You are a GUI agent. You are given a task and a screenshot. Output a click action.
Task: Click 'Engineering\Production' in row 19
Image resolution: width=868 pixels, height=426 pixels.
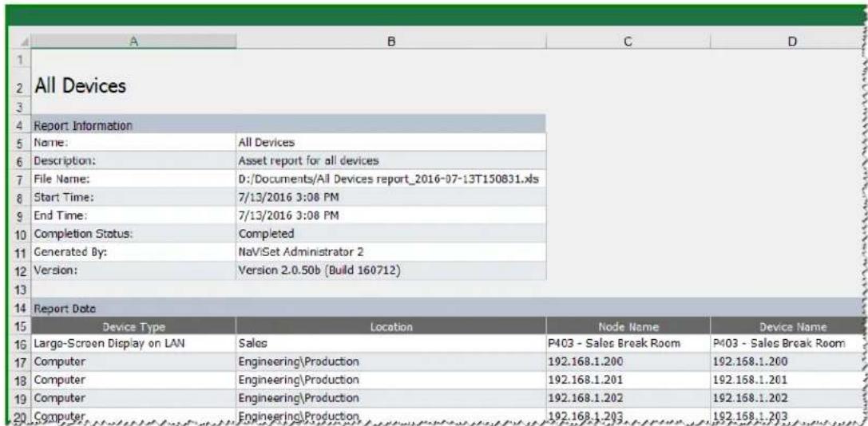pyautogui.click(x=390, y=398)
